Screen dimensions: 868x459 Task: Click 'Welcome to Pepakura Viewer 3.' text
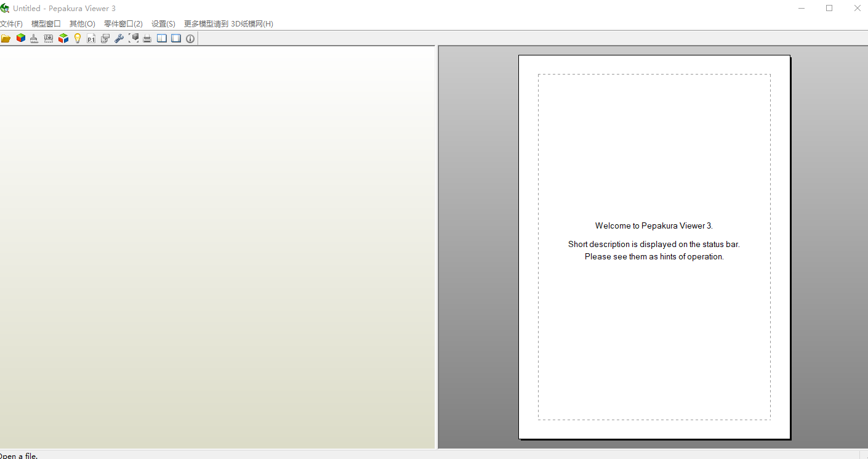[654, 225]
